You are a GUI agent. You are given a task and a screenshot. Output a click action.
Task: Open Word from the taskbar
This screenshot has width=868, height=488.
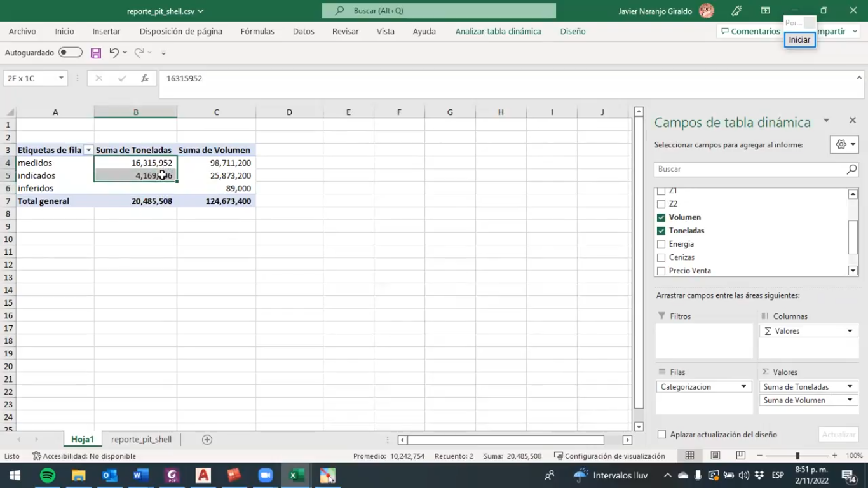[141, 475]
